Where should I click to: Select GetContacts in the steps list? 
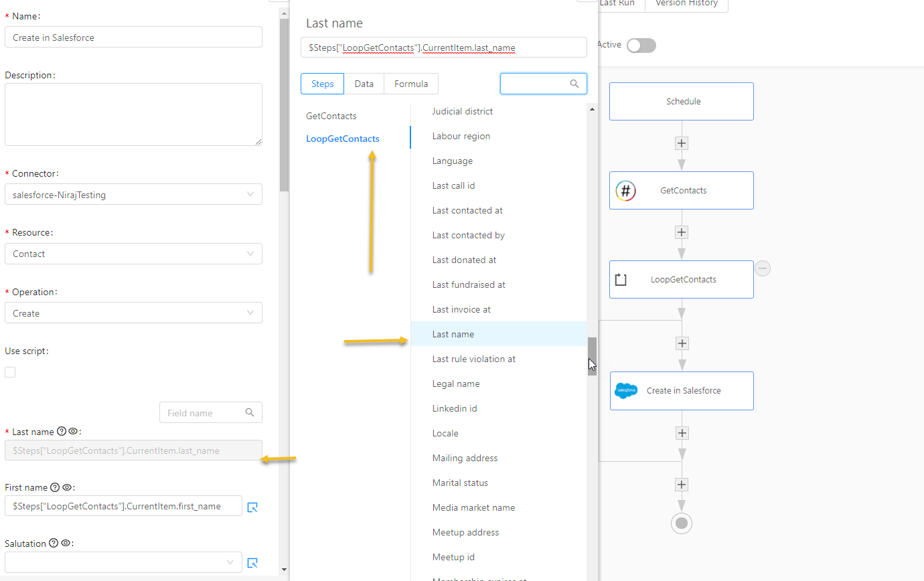[x=331, y=116]
